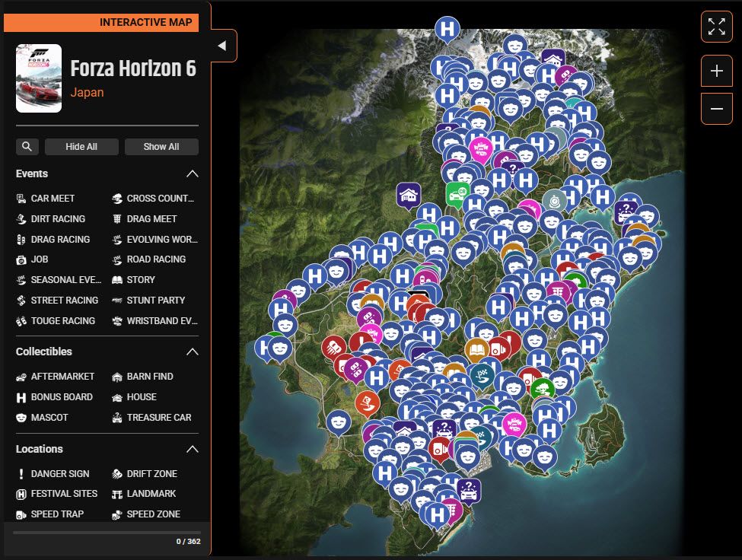The height and width of the screenshot is (560, 742).
Task: Collapse the Events section
Action: [x=192, y=173]
